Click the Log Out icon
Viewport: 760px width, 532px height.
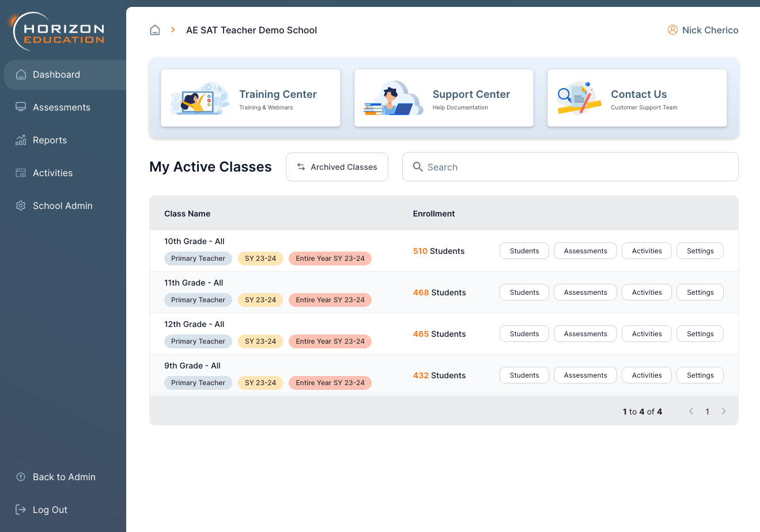pos(21,509)
